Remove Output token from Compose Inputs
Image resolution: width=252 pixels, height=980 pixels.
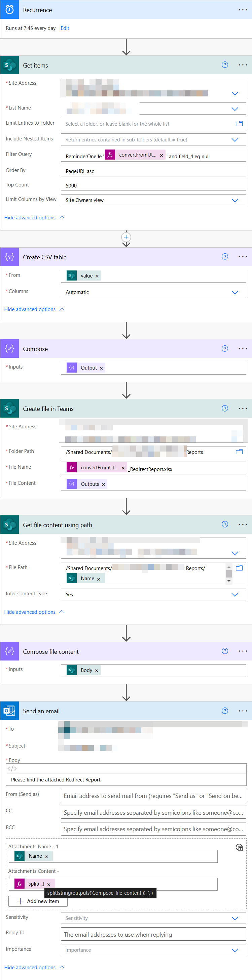101,368
